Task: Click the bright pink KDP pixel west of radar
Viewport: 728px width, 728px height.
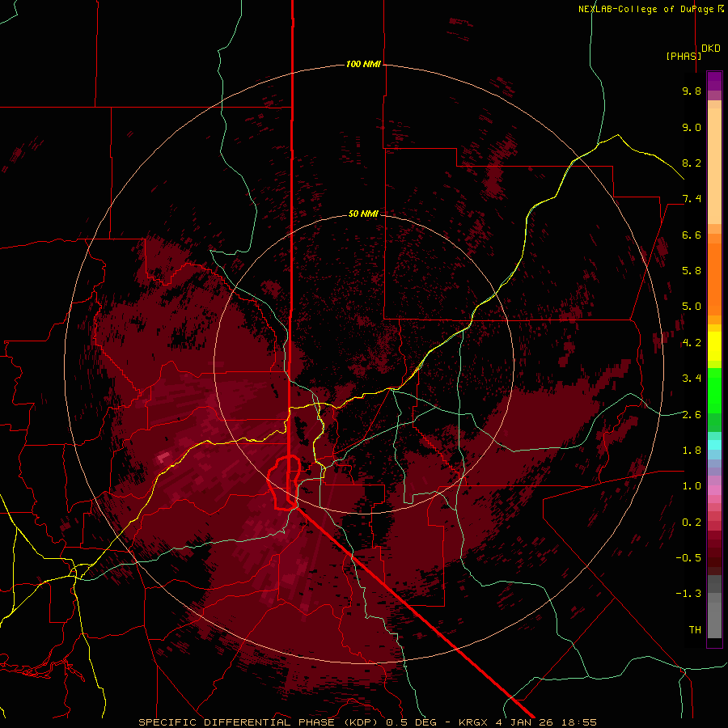Action: tap(163, 459)
